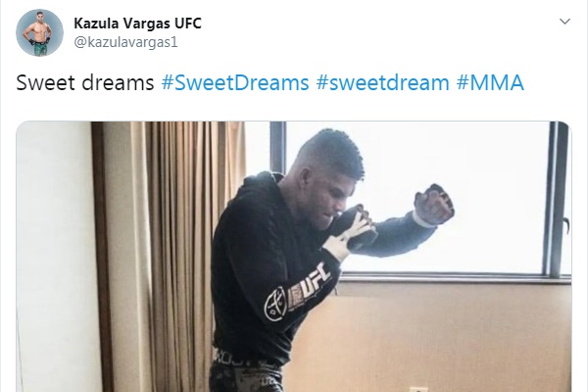Screen dimensions: 588x392
Task: Click the fighter's raised gloved fist in photo
Action: [x=434, y=204]
